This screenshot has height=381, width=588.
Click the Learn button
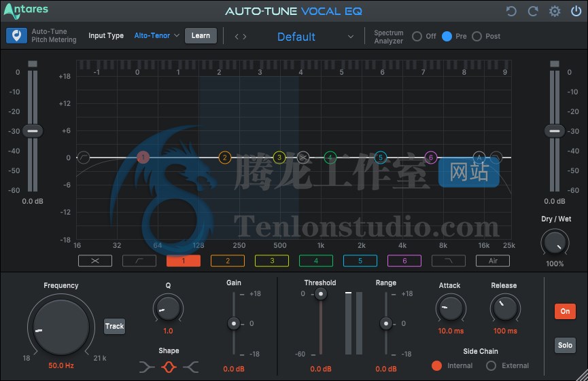(x=201, y=35)
